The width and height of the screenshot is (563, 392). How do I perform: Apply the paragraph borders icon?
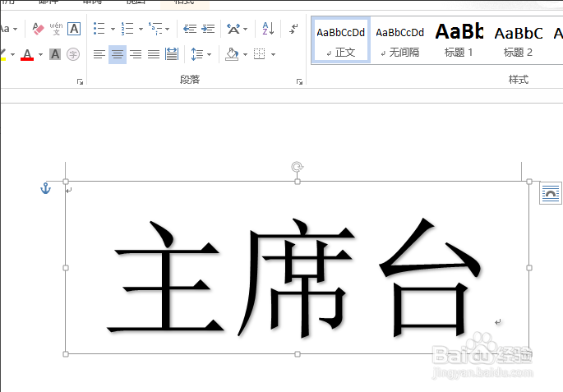click(259, 54)
